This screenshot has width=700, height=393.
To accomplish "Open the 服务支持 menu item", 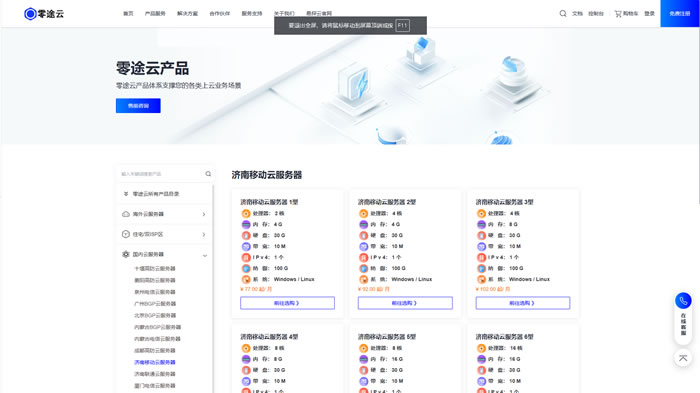I will 252,13.
